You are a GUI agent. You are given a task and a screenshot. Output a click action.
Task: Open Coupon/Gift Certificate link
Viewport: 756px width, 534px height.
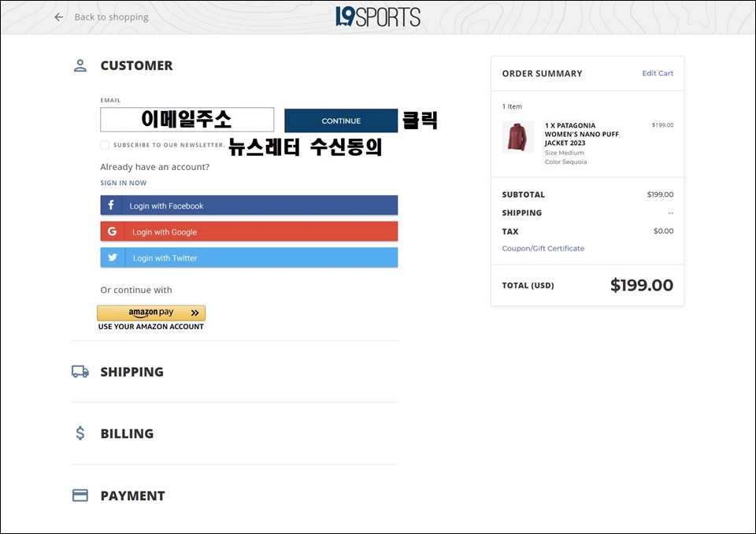tap(543, 248)
